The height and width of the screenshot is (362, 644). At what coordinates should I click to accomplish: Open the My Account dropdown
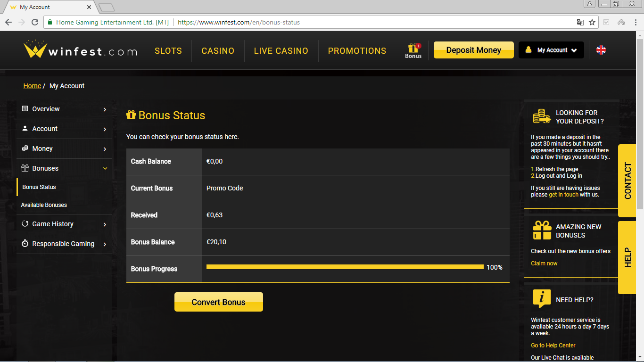[x=551, y=50]
